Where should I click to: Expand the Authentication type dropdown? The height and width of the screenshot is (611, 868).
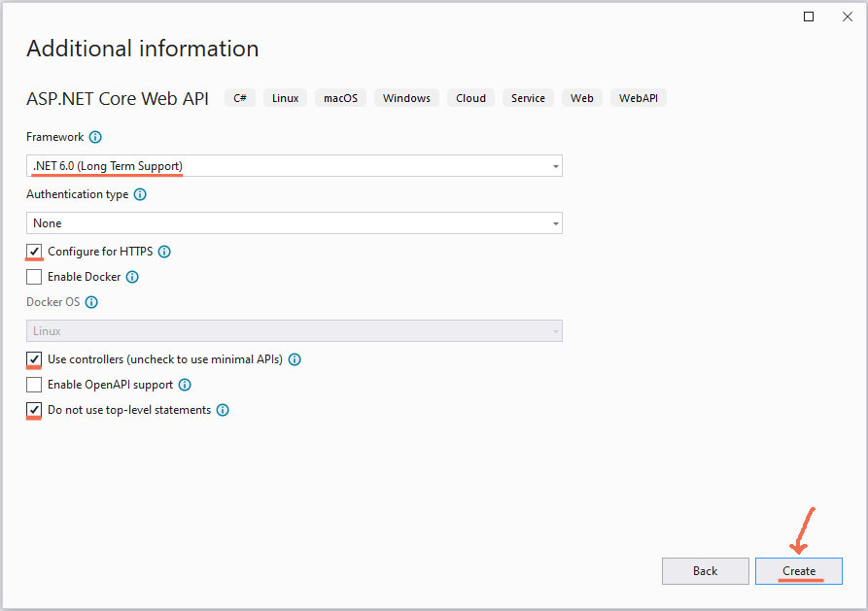pos(294,223)
